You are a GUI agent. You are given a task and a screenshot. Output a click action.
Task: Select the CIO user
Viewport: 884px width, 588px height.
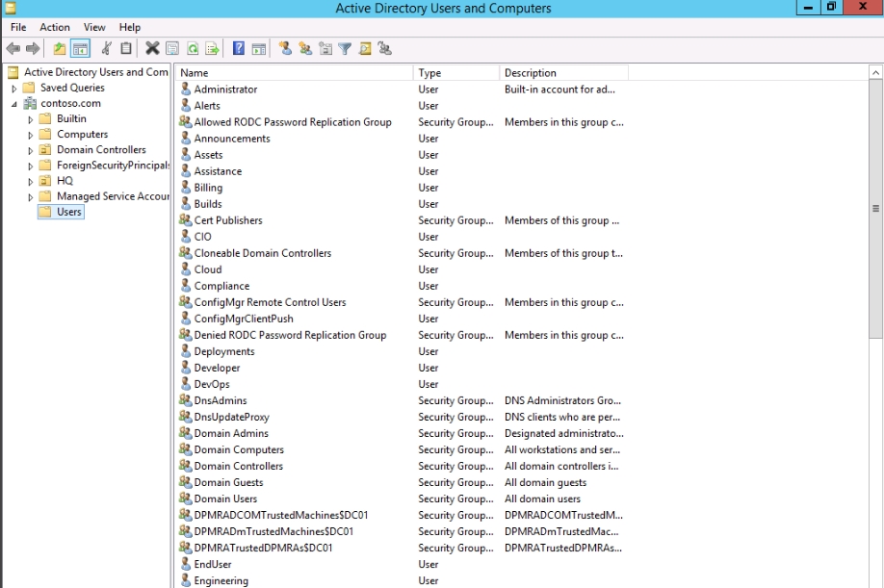point(202,237)
